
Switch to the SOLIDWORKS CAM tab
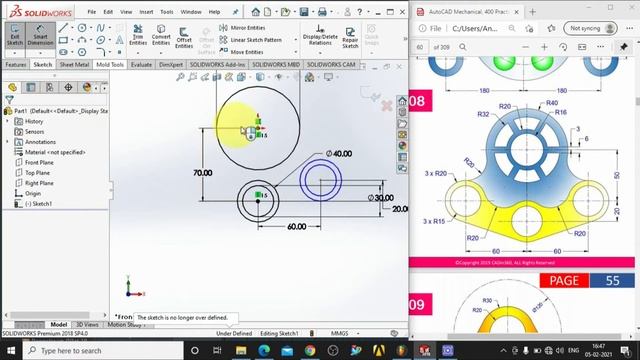tap(331, 64)
